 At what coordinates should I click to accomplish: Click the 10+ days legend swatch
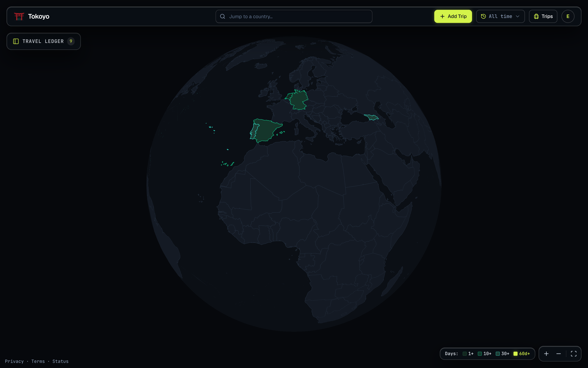click(480, 354)
